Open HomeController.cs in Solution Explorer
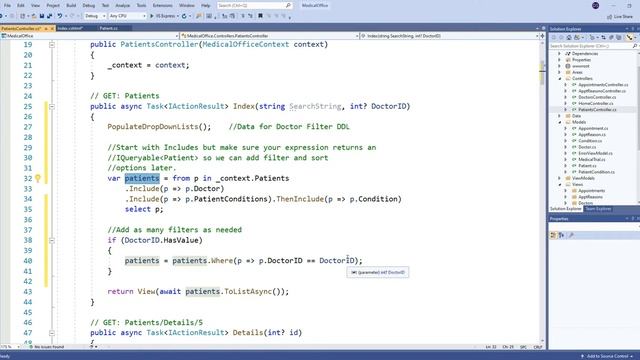 click(596, 103)
